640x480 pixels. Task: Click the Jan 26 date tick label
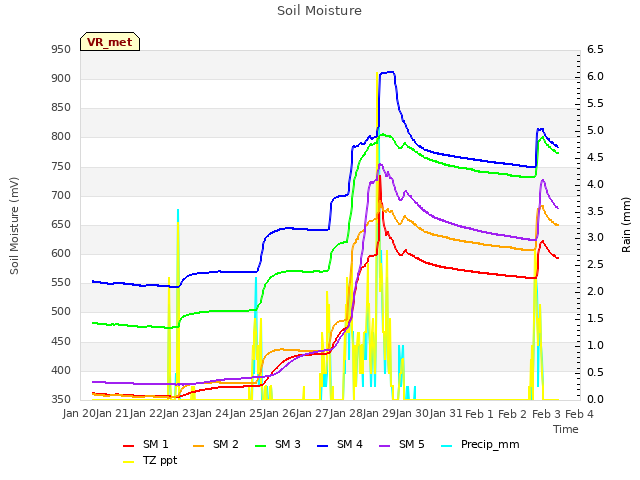coord(280,414)
